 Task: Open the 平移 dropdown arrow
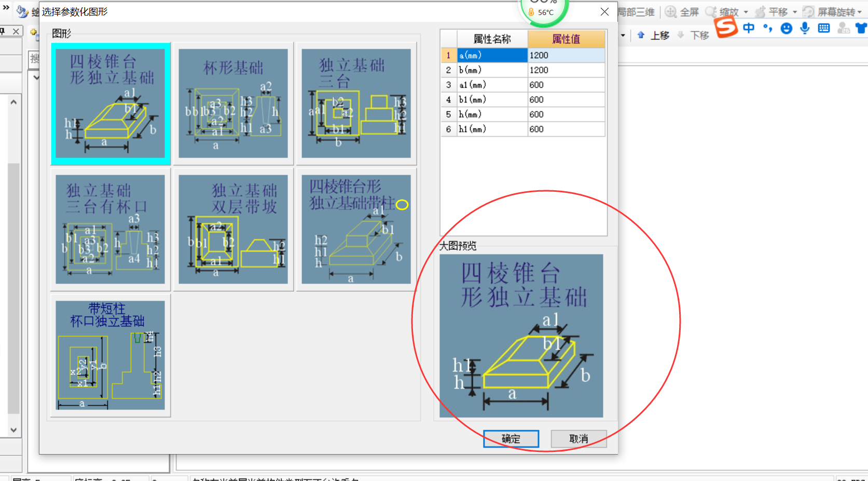pyautogui.click(x=795, y=12)
